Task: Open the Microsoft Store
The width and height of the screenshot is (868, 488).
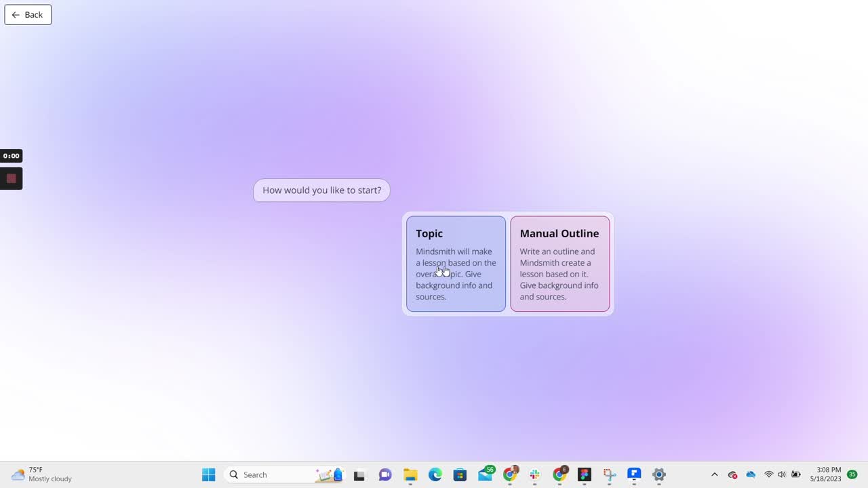Action: click(x=460, y=474)
